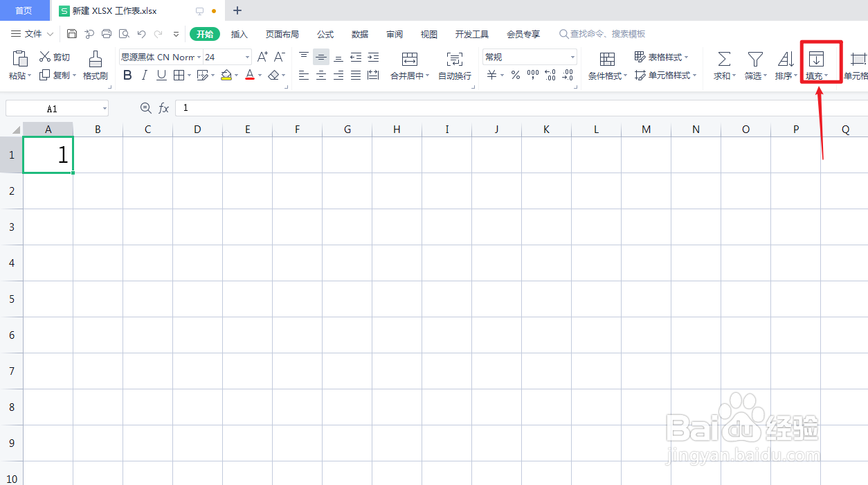Screen dimensions: 868x485
Task: Apply top vertical alignment
Action: coord(304,57)
